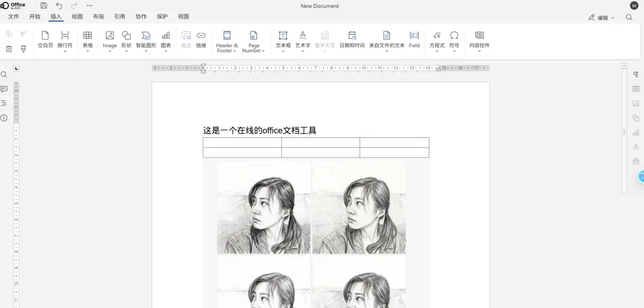Open the comments panel in left sidebar
The width and height of the screenshot is (644, 308).
[4, 89]
